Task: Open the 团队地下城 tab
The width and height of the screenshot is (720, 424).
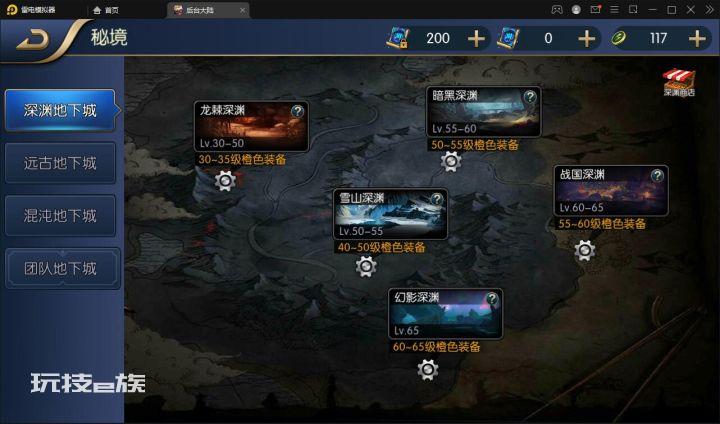Action: tap(62, 268)
